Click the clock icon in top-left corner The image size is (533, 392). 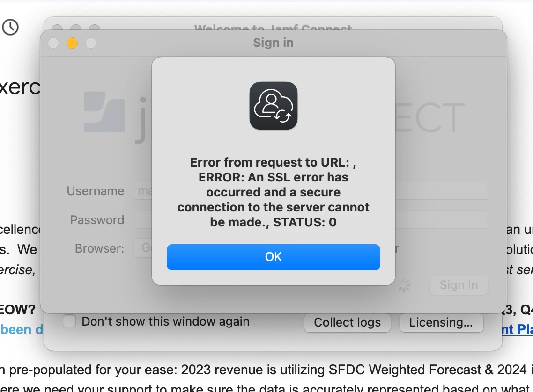pos(10,27)
